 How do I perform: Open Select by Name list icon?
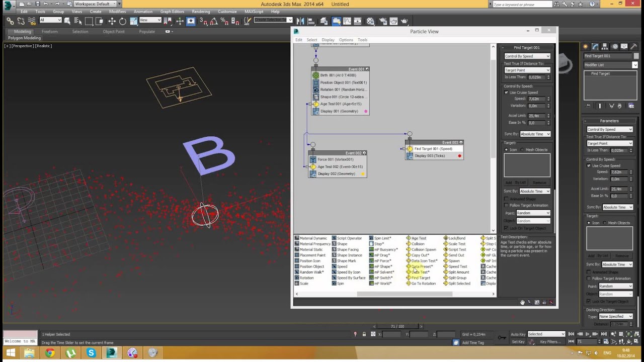tap(77, 21)
